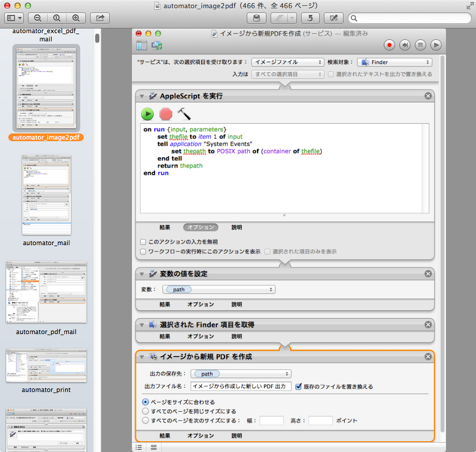The height and width of the screenshot is (452, 476).
Task: Open the Finder search target dropdown
Action: pyautogui.click(x=394, y=62)
